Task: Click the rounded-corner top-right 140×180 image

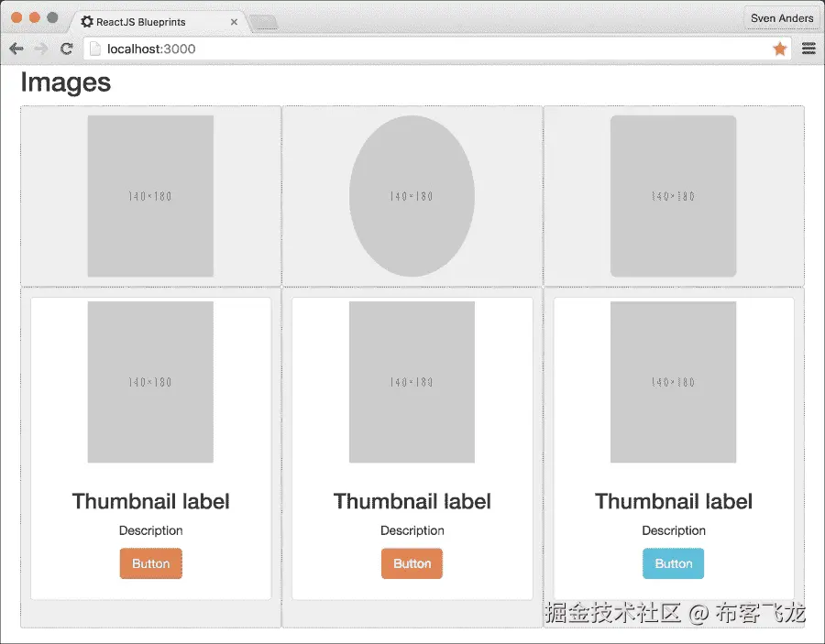Action: click(x=673, y=196)
